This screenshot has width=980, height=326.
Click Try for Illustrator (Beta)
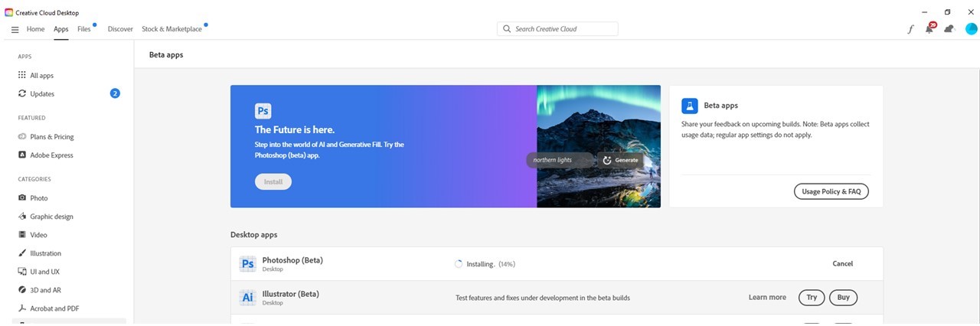point(812,298)
